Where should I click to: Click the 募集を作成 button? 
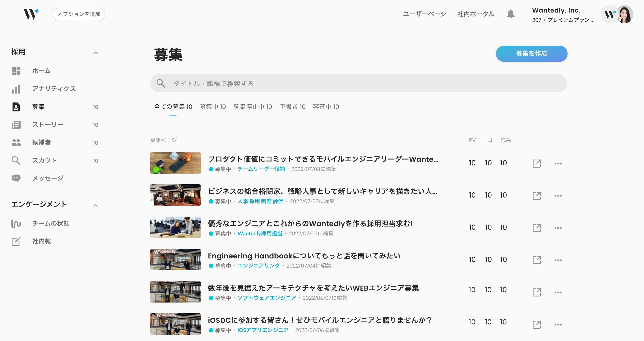tap(531, 53)
